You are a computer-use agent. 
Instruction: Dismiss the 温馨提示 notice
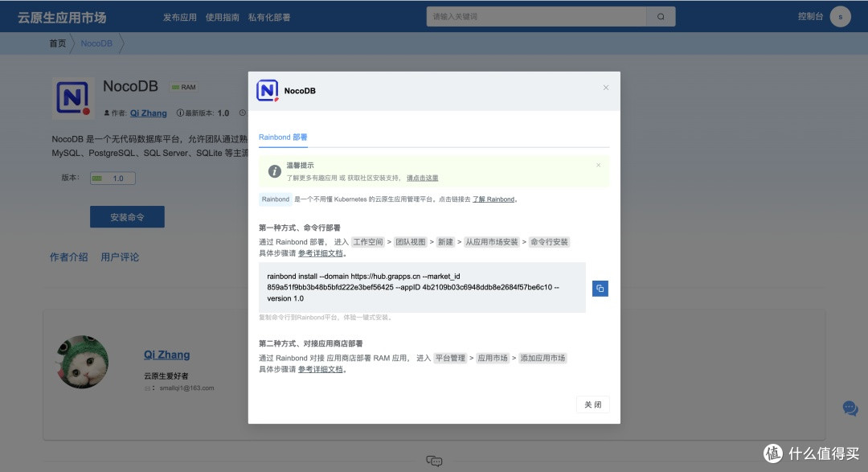[x=599, y=165]
